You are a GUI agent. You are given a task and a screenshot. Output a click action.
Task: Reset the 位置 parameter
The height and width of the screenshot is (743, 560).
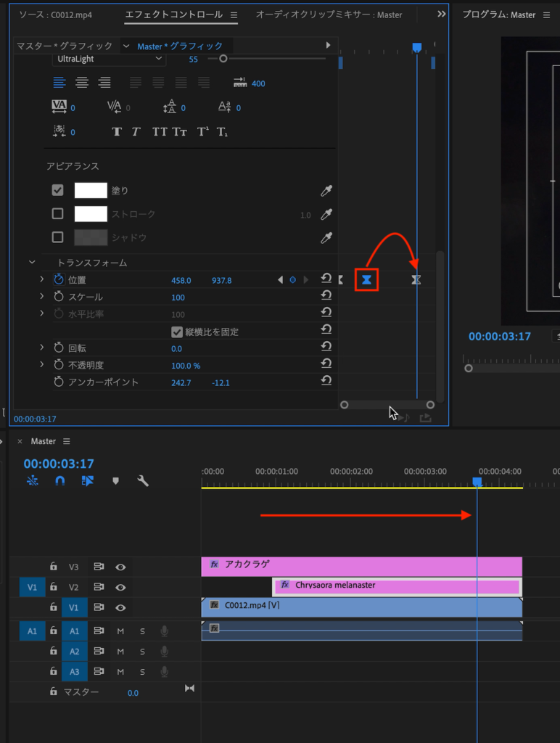(x=326, y=278)
